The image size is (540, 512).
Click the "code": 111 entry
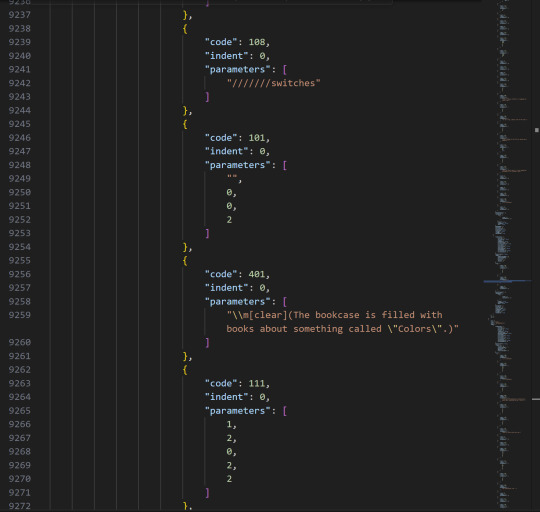click(237, 383)
